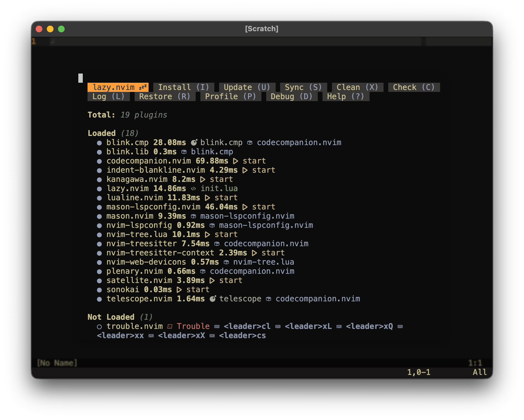524x420 pixels.
Task: Click the <leader>xX keymap entry
Action: (x=181, y=336)
